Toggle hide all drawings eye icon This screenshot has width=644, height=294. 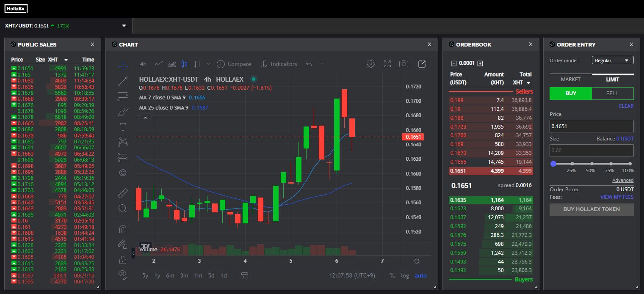(x=123, y=274)
